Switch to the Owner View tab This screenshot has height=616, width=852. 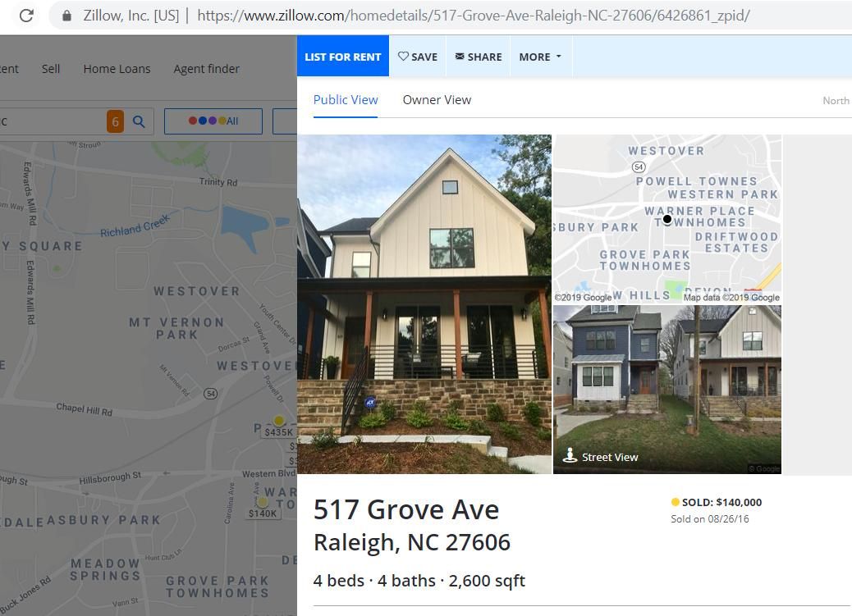pyautogui.click(x=437, y=100)
